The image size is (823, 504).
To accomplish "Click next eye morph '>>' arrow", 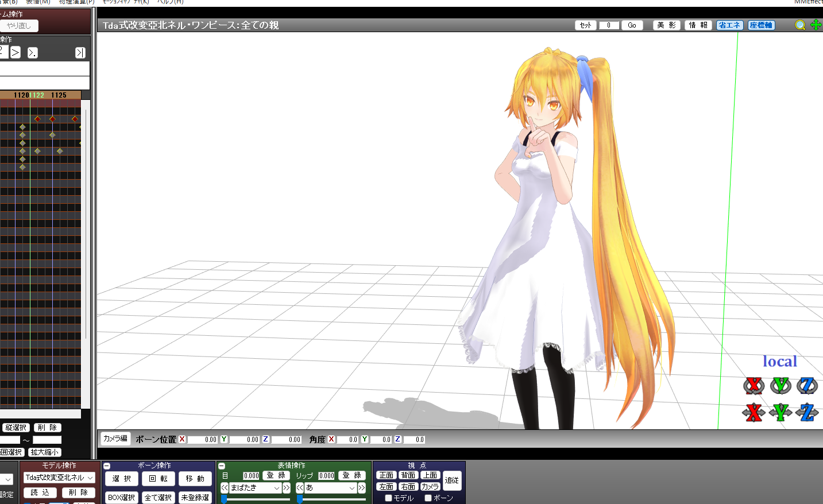I will [287, 487].
